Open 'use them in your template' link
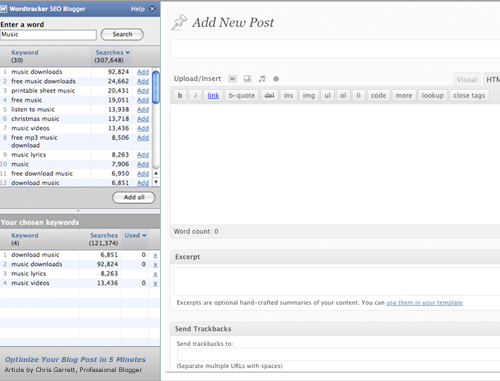Screen dimensions: 500x381 [424, 303]
